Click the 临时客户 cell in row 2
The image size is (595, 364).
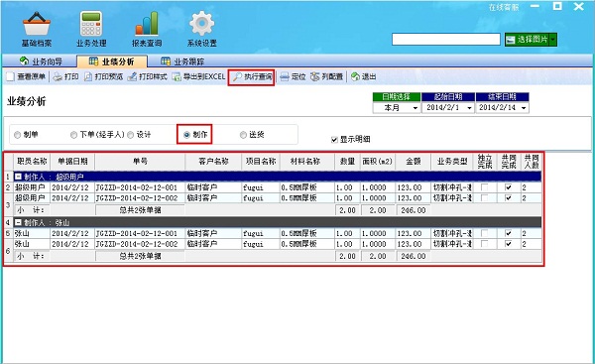(213, 187)
